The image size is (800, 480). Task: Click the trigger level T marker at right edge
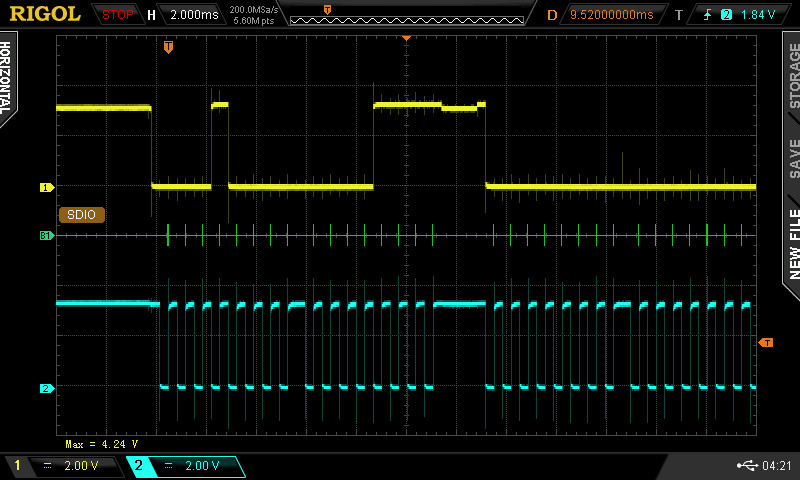(766, 343)
